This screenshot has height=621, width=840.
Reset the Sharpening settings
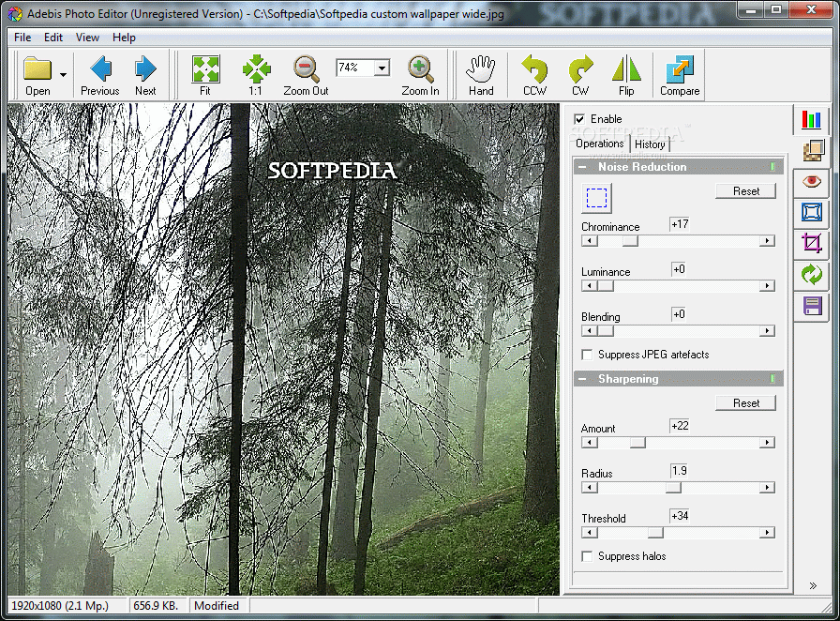click(x=745, y=403)
